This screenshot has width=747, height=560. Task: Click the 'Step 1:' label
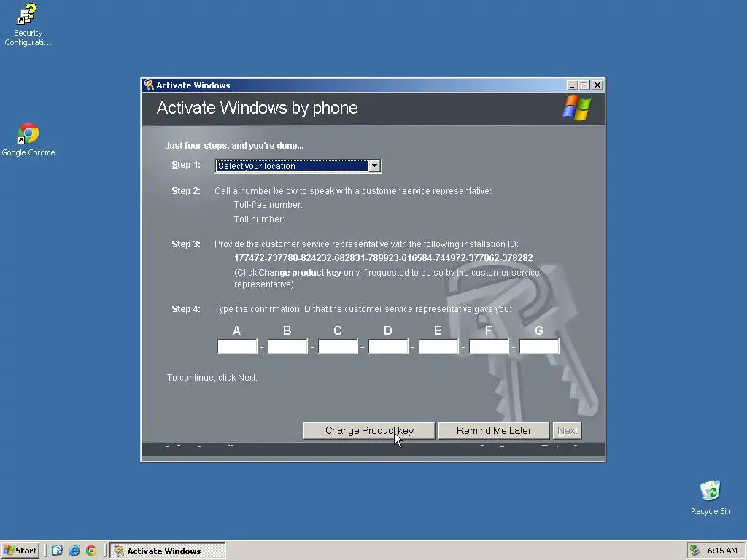tap(186, 165)
